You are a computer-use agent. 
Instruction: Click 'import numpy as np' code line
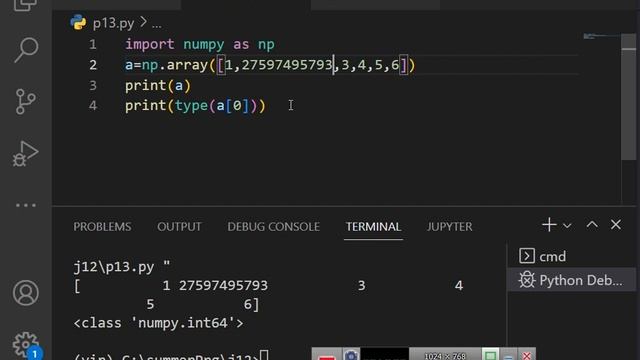200,44
